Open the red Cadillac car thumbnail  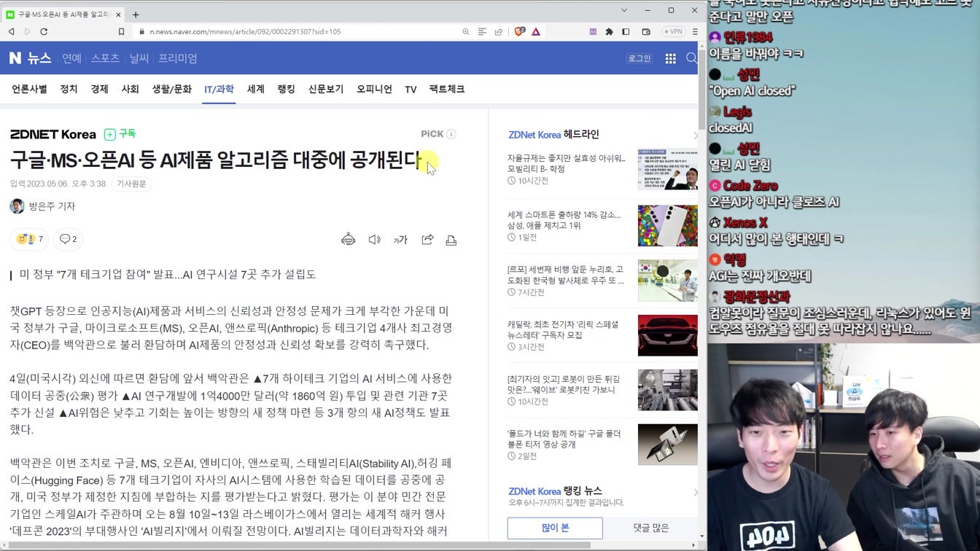(x=667, y=335)
